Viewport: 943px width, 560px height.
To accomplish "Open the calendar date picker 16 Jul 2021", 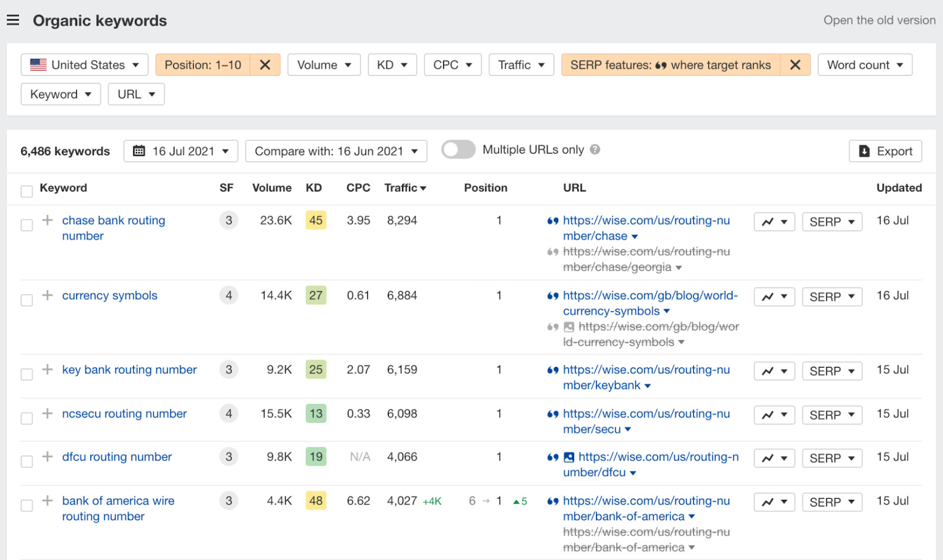I will pyautogui.click(x=180, y=151).
